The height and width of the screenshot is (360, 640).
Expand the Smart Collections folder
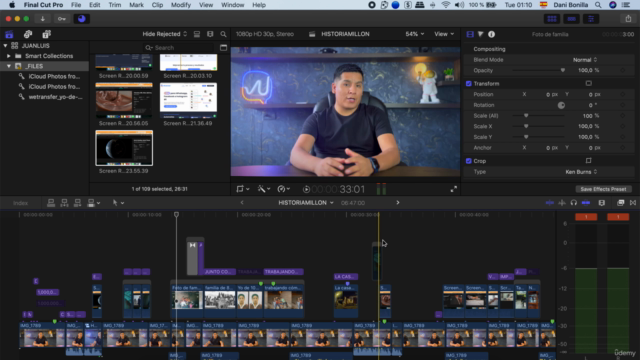pos(9,56)
